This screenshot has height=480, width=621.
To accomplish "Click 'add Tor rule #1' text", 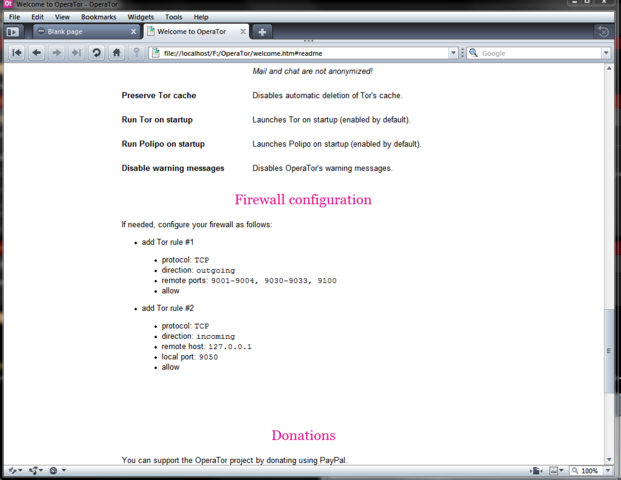I will (168, 242).
